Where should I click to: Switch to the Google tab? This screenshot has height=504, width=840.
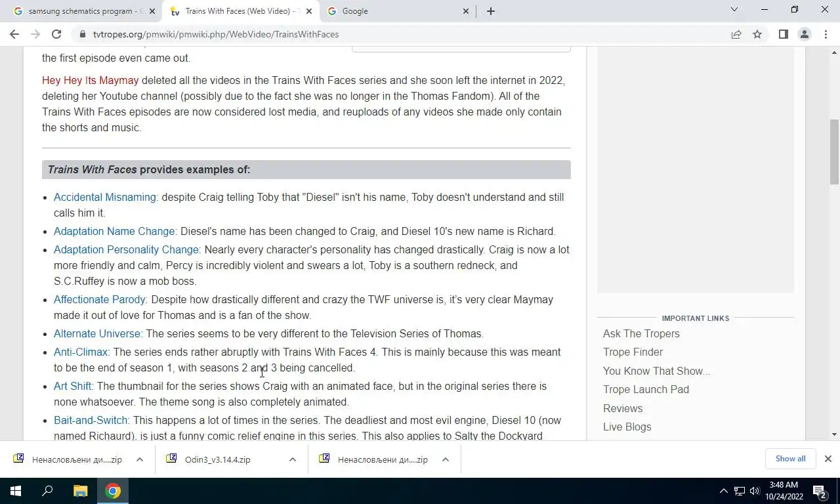[x=397, y=11]
